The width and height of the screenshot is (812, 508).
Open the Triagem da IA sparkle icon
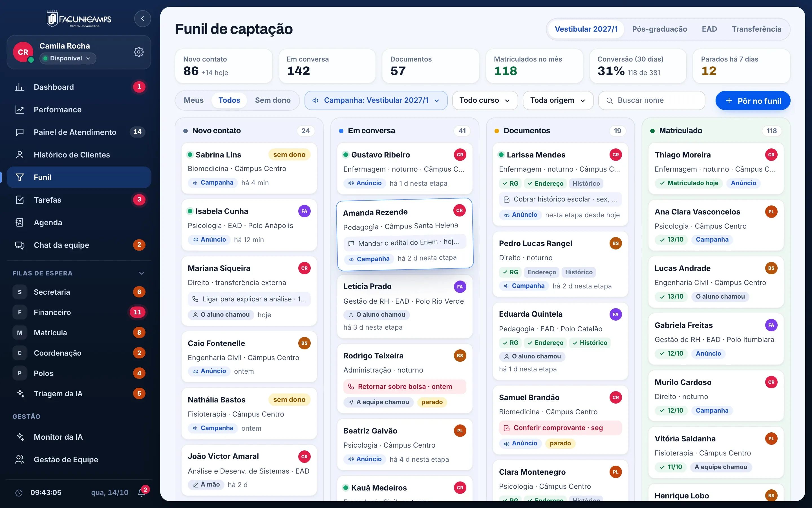pyautogui.click(x=21, y=393)
